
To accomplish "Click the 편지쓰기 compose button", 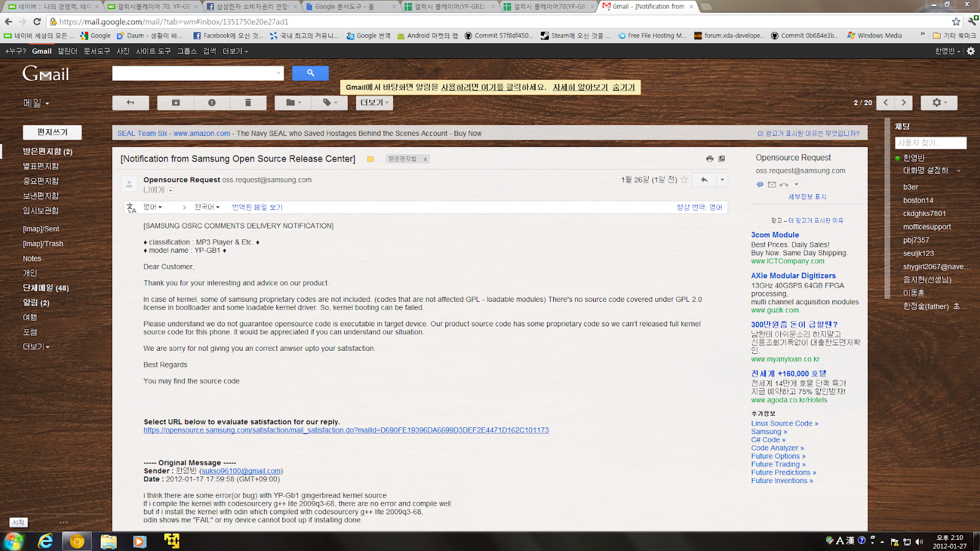I will pos(52,132).
